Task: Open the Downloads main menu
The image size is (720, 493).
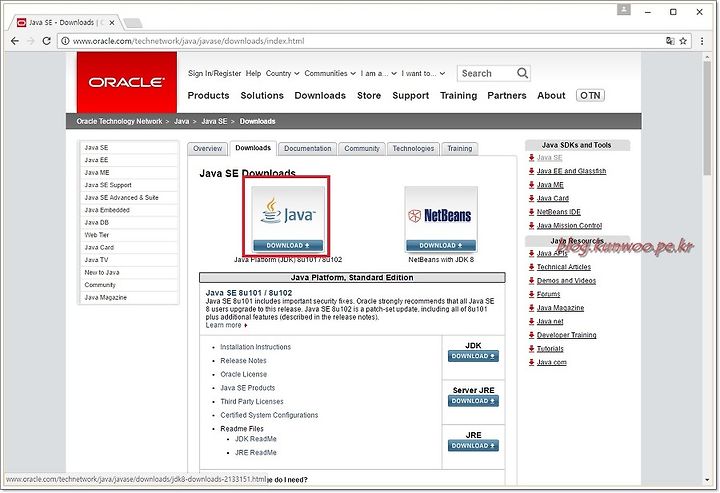Action: click(320, 95)
